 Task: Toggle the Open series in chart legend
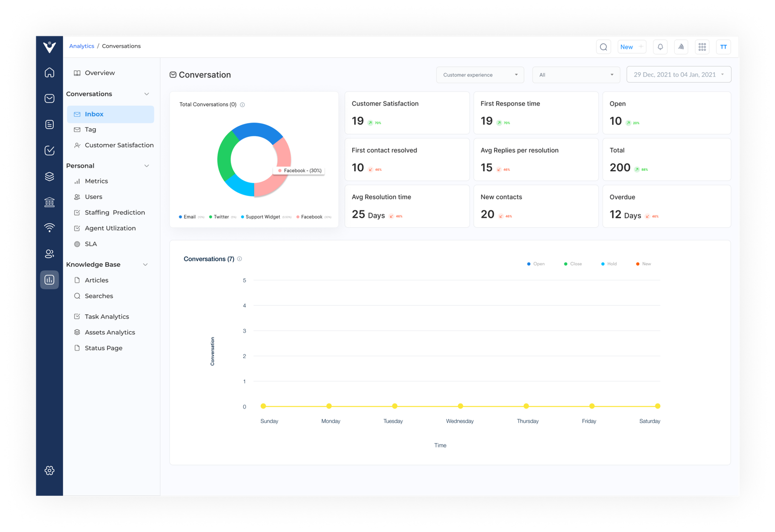[536, 264]
